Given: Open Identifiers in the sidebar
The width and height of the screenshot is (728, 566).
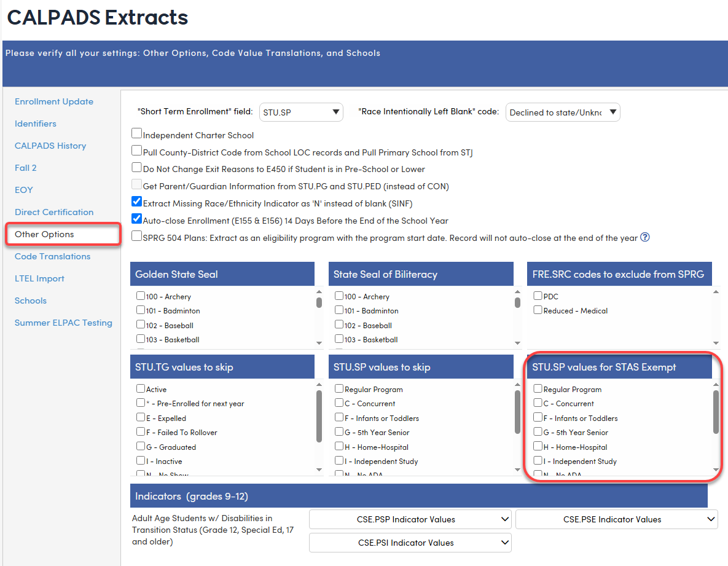Looking at the screenshot, I should point(35,124).
